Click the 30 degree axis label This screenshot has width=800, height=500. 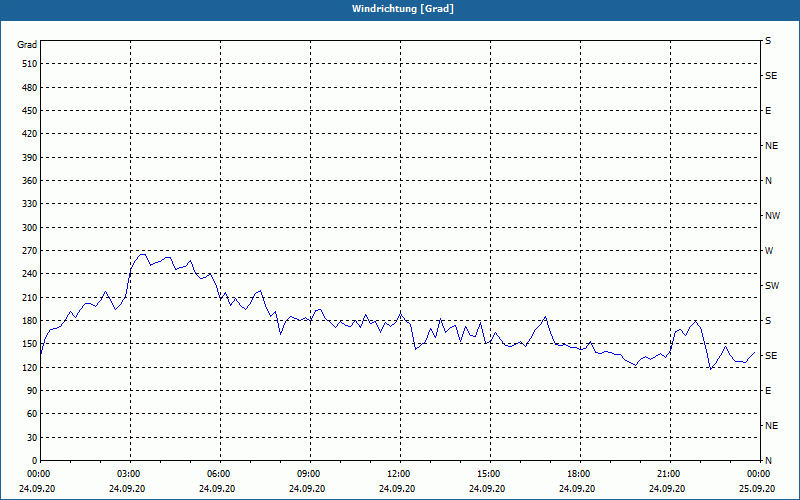click(x=32, y=438)
